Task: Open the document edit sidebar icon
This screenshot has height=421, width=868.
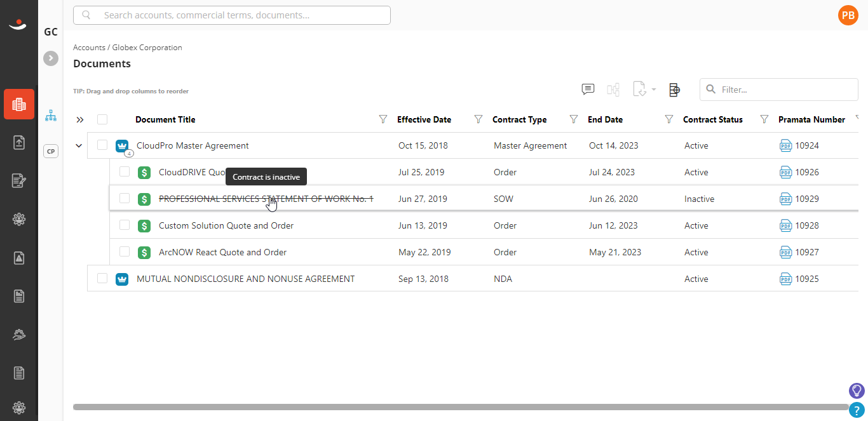Action: click(19, 181)
